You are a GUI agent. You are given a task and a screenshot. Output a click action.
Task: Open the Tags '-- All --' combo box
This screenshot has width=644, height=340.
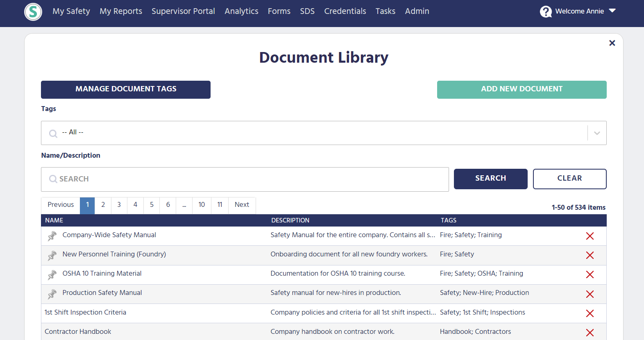pos(324,133)
